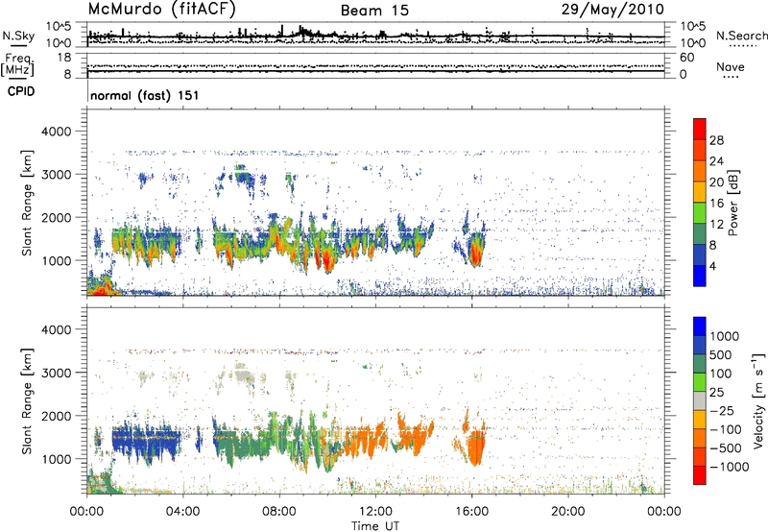Pick the orange 20 dB power color
This screenshot has width=768, height=532.
700,171
